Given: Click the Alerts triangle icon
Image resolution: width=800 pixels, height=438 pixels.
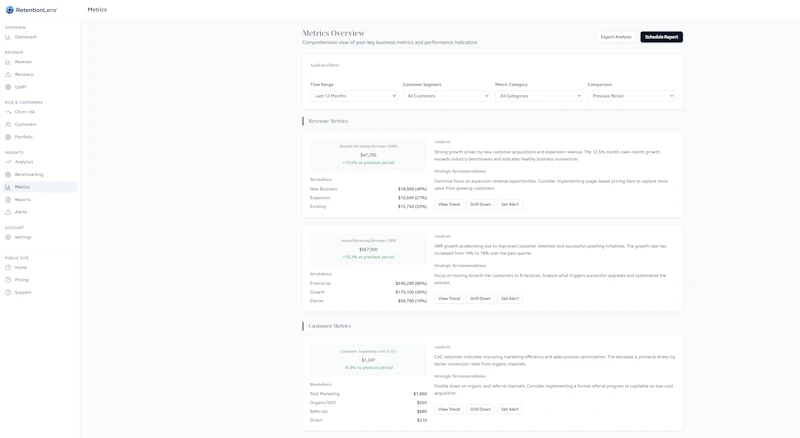Looking at the screenshot, I should click(x=8, y=212).
